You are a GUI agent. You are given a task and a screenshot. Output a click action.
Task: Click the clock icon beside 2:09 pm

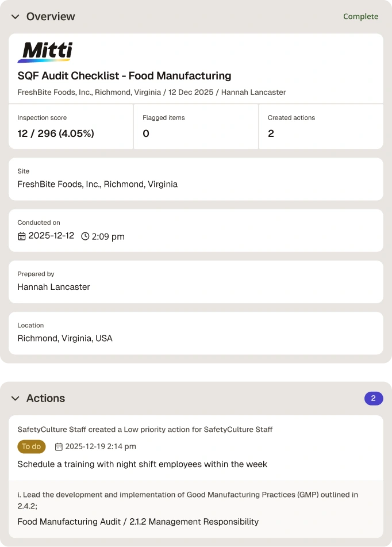(85, 236)
